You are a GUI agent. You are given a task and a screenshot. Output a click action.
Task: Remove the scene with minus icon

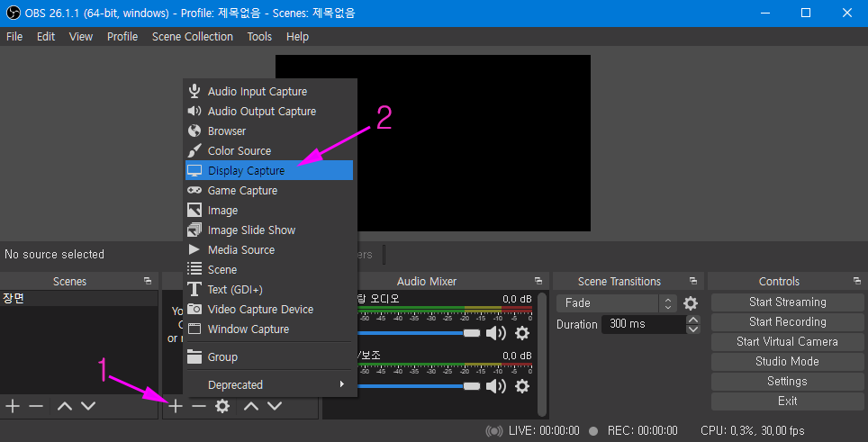pos(36,406)
